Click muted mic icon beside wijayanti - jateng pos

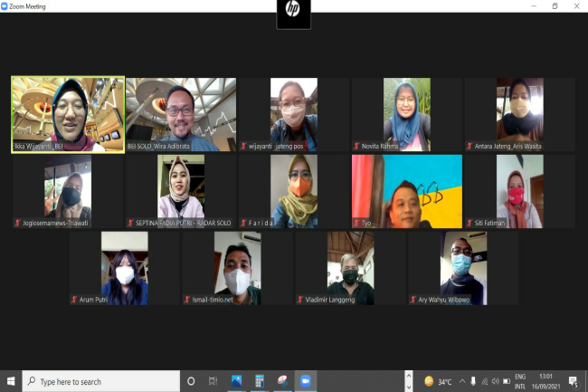click(243, 146)
